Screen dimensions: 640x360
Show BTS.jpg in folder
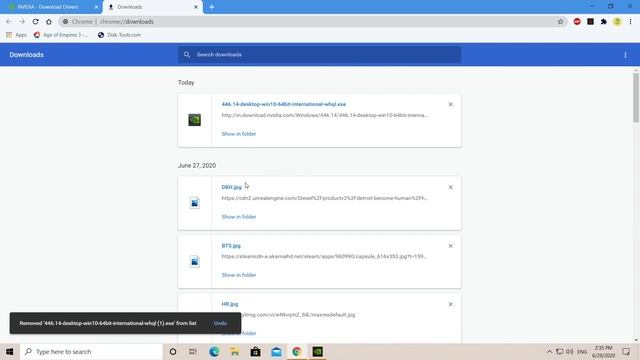[239, 275]
